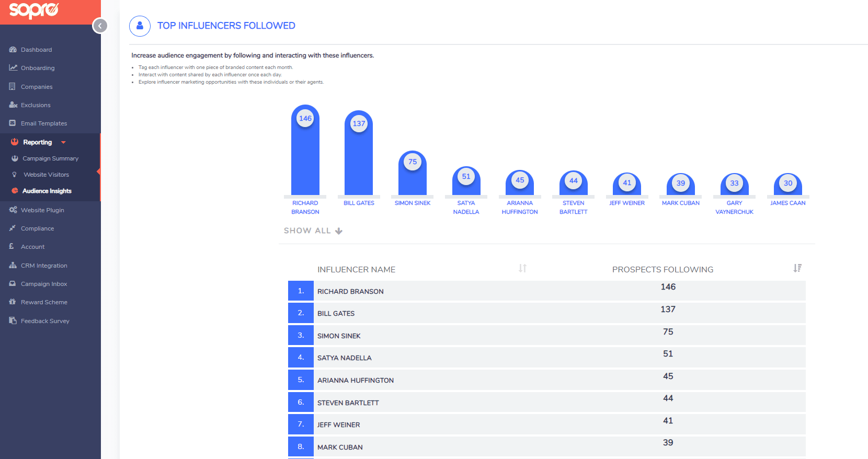Click the Simon Sinek chart label
Viewport: 868px width, 459px height.
tap(413, 203)
